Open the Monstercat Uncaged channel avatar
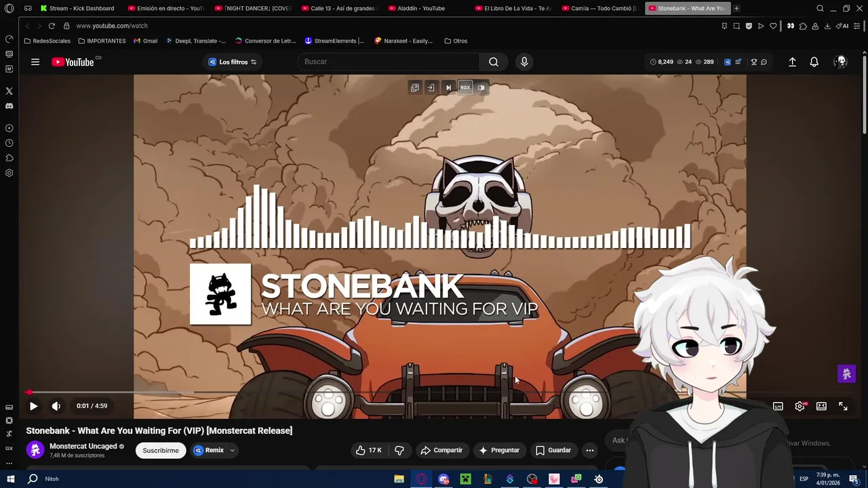The height and width of the screenshot is (488, 868). pyautogui.click(x=35, y=449)
